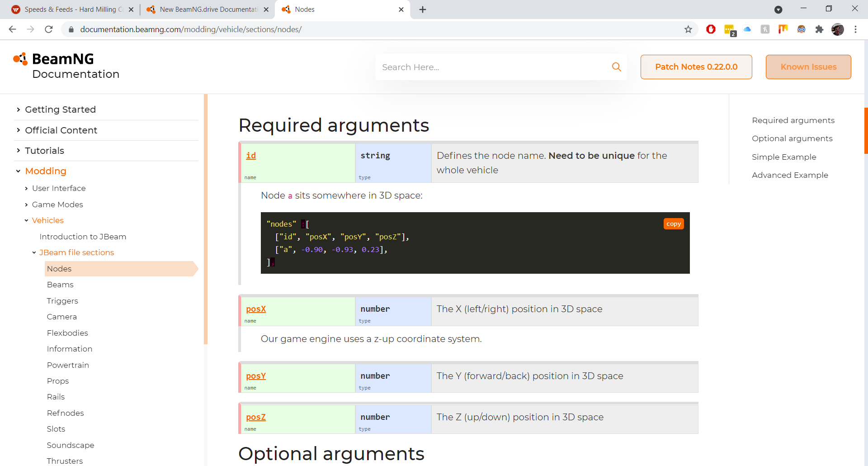The width and height of the screenshot is (868, 466).
Task: Open the Thrusters page
Action: (65, 461)
